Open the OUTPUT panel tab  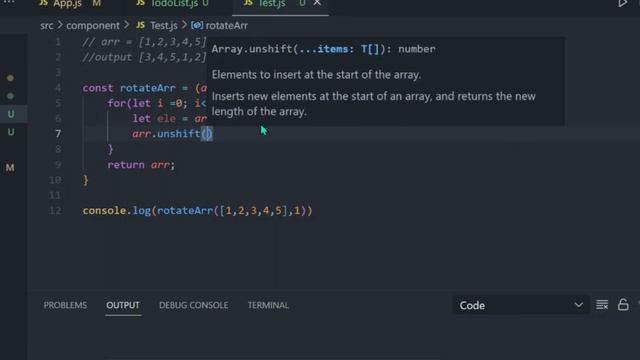[x=123, y=305]
